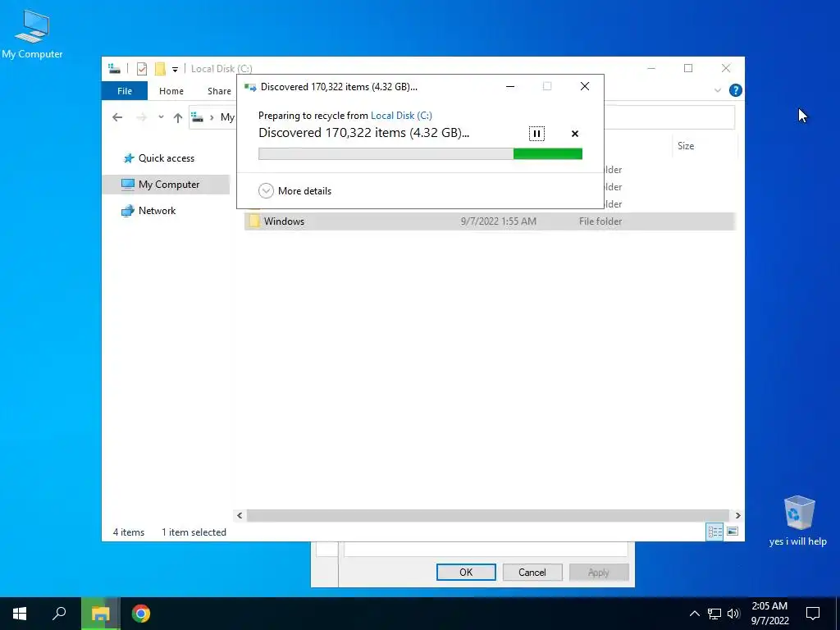Image resolution: width=840 pixels, height=630 pixels.
Task: Cancel the recycle operation with the small X
Action: coord(575,134)
